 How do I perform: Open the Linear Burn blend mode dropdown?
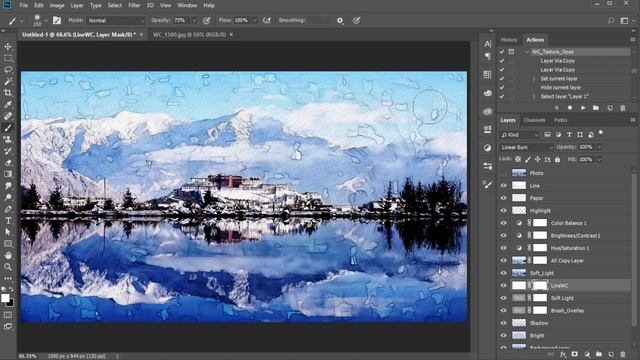tap(527, 147)
